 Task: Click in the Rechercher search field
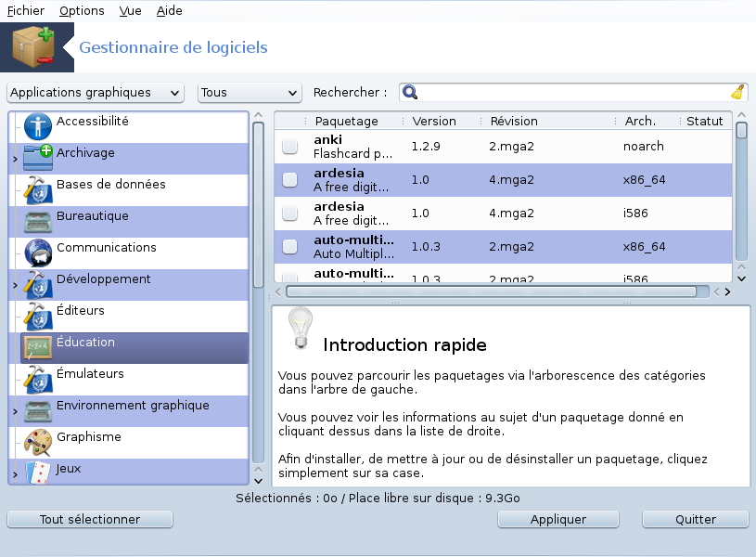pos(574,92)
